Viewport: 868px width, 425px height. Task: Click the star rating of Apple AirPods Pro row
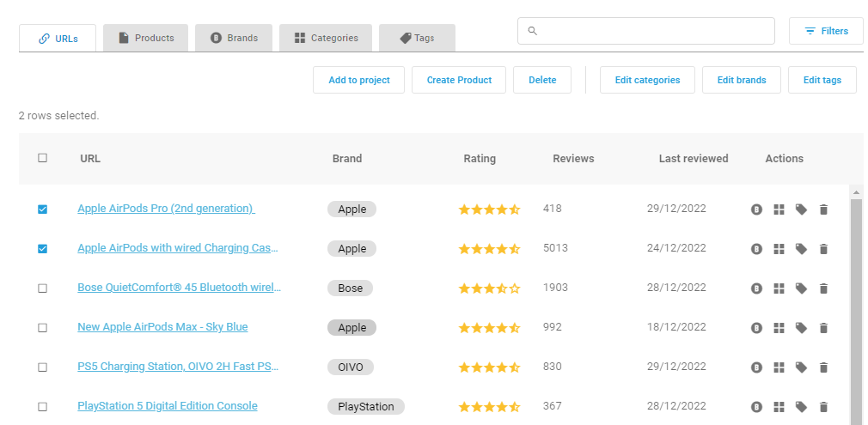pyautogui.click(x=489, y=209)
